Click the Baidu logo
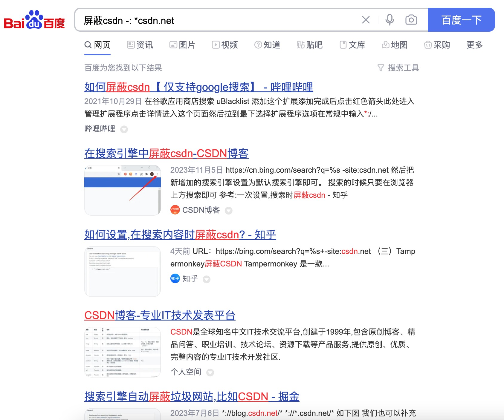 coord(34,20)
